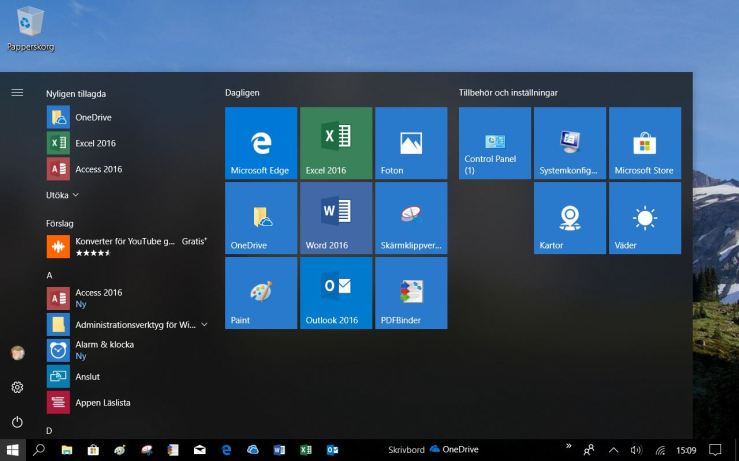The height and width of the screenshot is (461, 739).
Task: Open the Control Panel tile
Action: pos(495,143)
